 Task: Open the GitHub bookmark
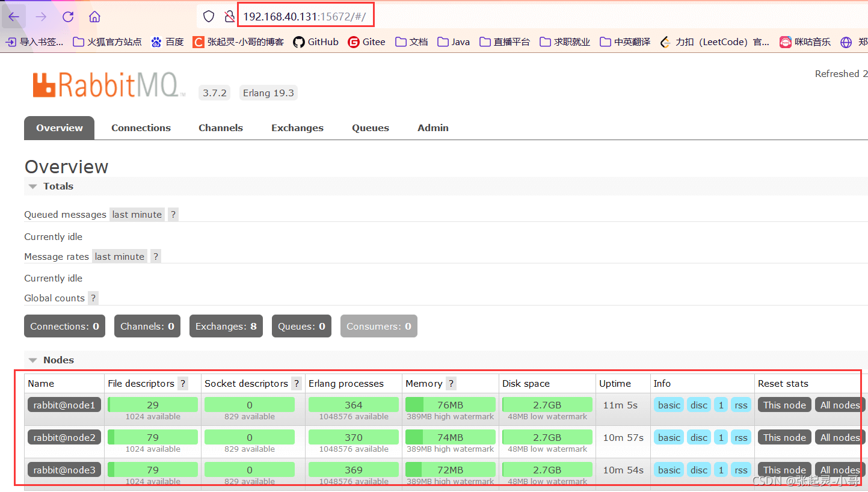coord(316,42)
